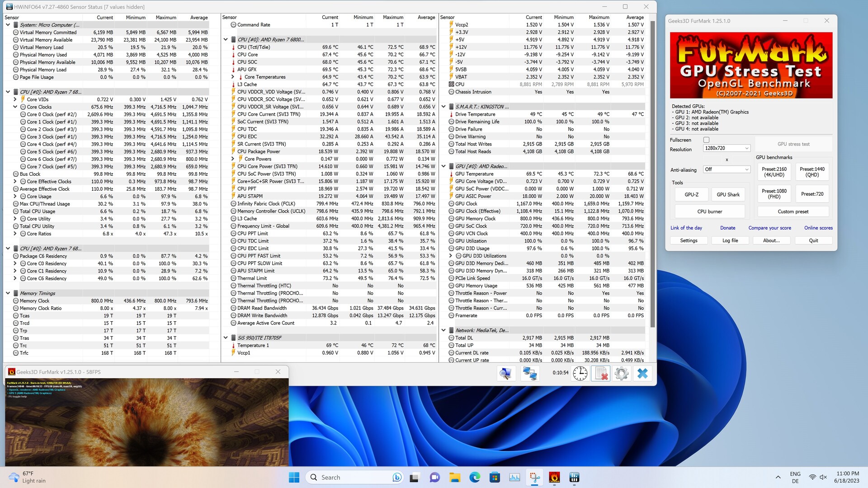Screen dimensions: 868x488
Task: Click the magnifier summary window icon
Action: point(505,373)
